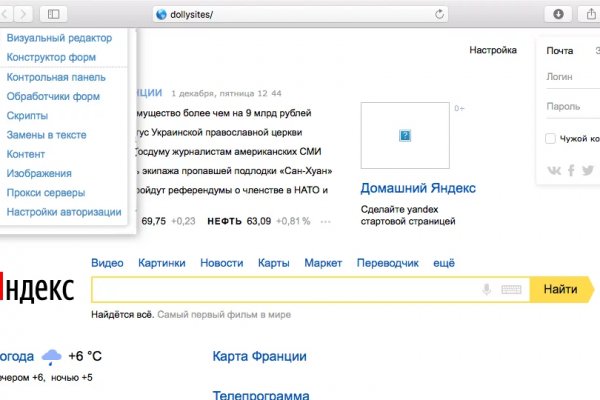Image resolution: width=600 pixels, height=400 pixels.
Task: Reload the page with the refresh icon
Action: (439, 14)
